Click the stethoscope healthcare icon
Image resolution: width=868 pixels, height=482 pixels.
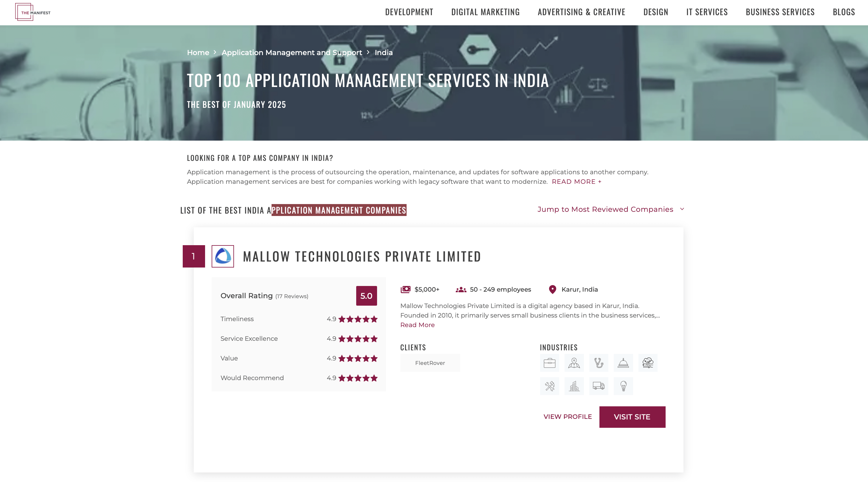click(599, 363)
